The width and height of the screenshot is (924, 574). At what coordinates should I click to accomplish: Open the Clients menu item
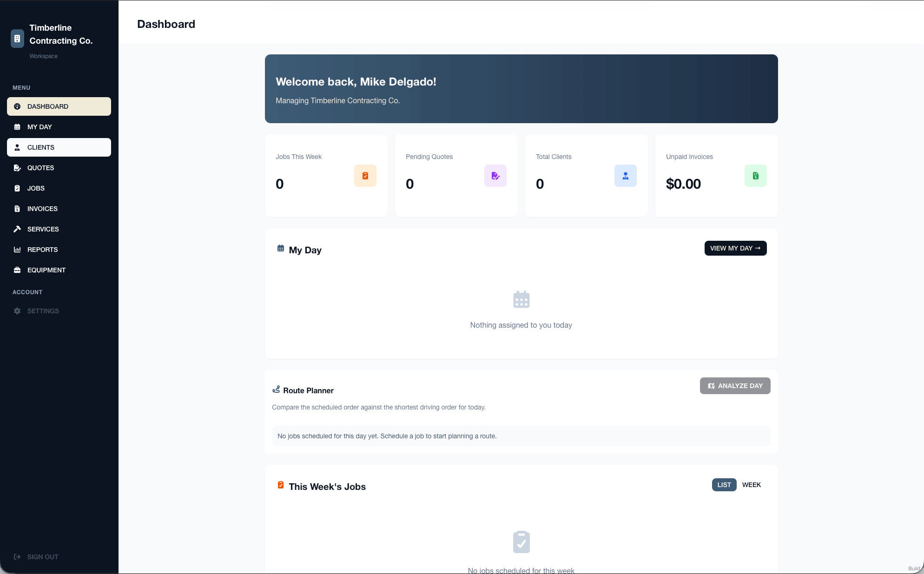(59, 147)
